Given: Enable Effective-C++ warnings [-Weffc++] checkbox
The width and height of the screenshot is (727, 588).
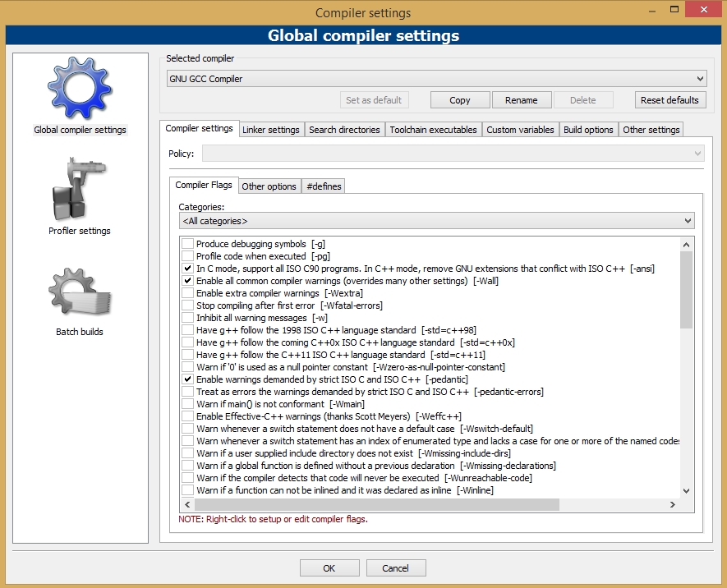Looking at the screenshot, I should 187,416.
